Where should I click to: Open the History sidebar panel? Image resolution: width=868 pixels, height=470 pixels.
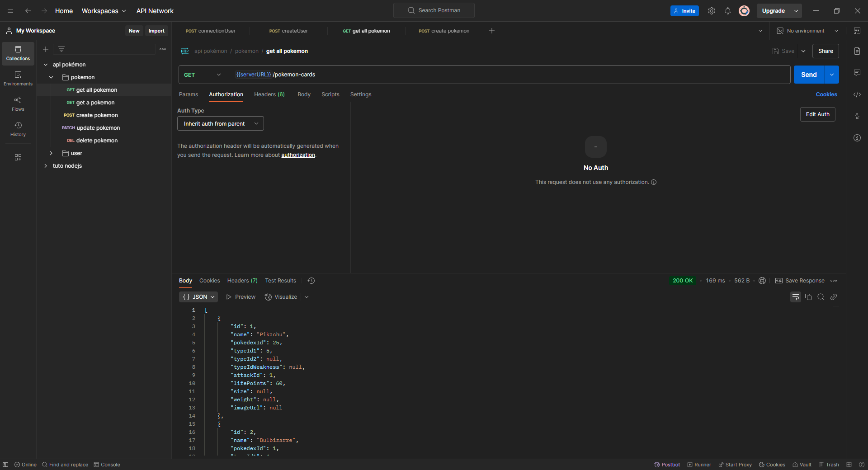(18, 129)
